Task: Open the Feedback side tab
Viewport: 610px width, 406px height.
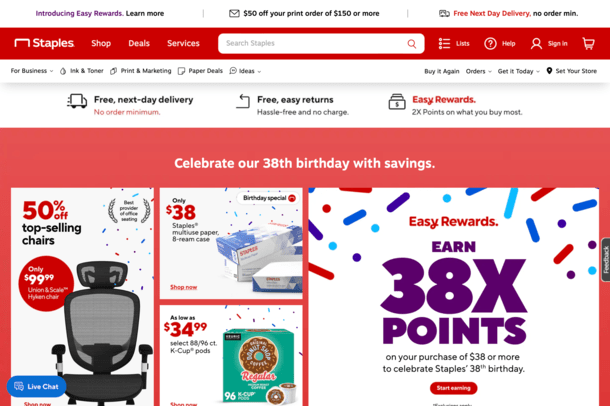Action: pyautogui.click(x=605, y=259)
